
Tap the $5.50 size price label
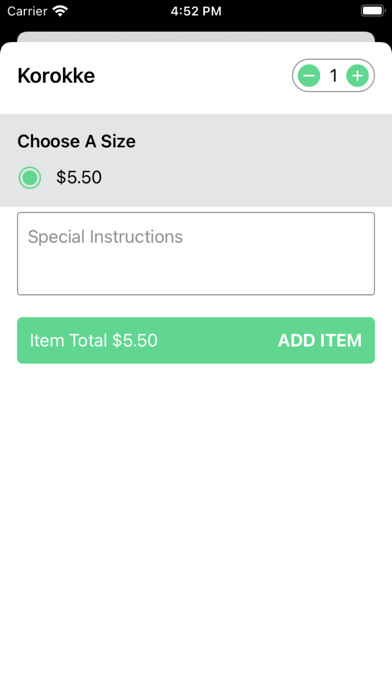point(79,178)
